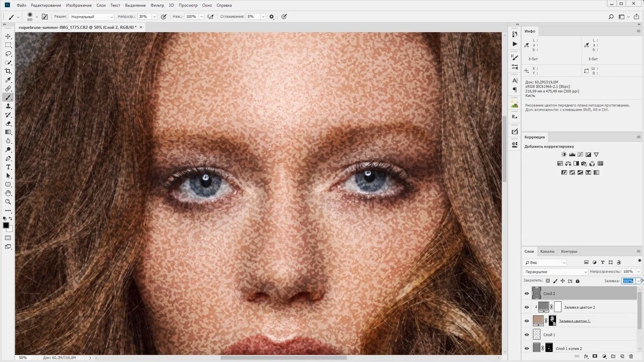Select the Eyedropper tool
644x362 pixels.
8,79
